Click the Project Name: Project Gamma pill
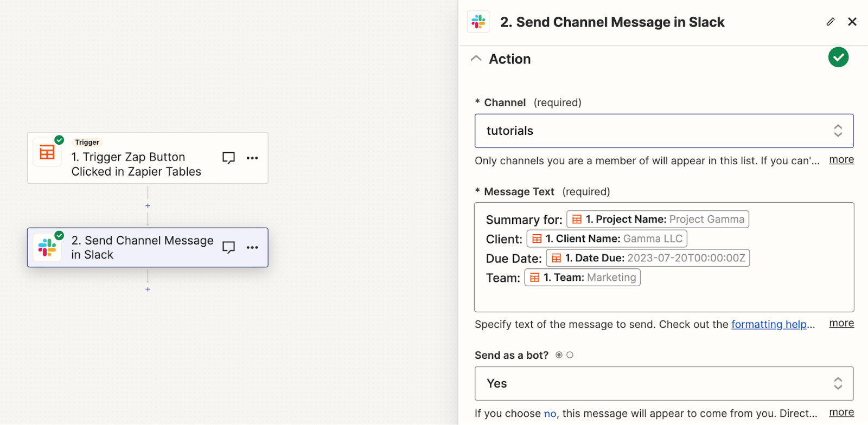 [x=658, y=219]
